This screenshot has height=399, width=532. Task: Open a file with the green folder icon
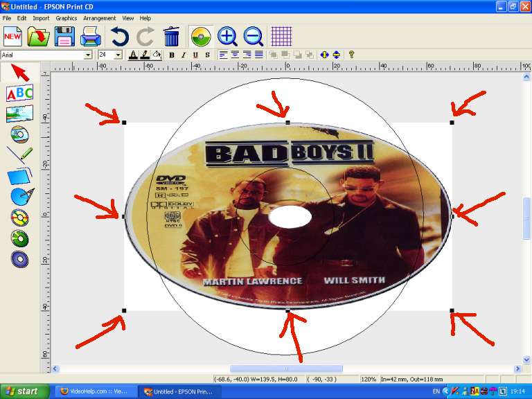pos(38,36)
